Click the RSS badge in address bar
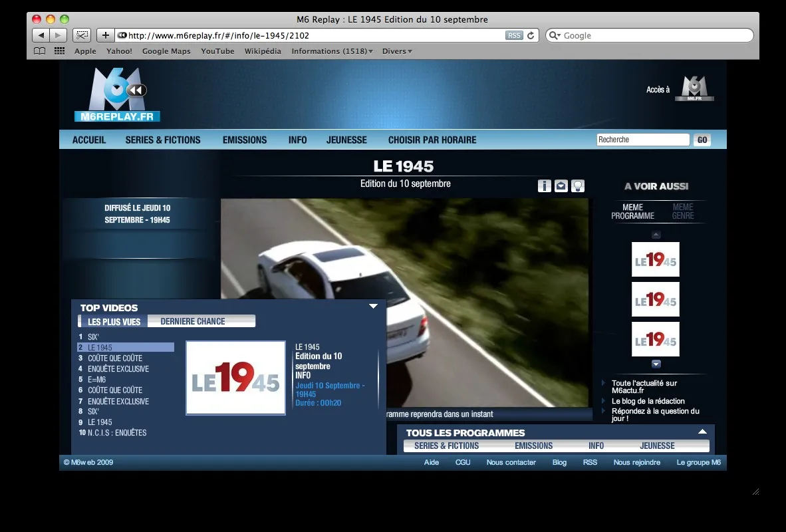The width and height of the screenshot is (786, 532). tap(514, 36)
